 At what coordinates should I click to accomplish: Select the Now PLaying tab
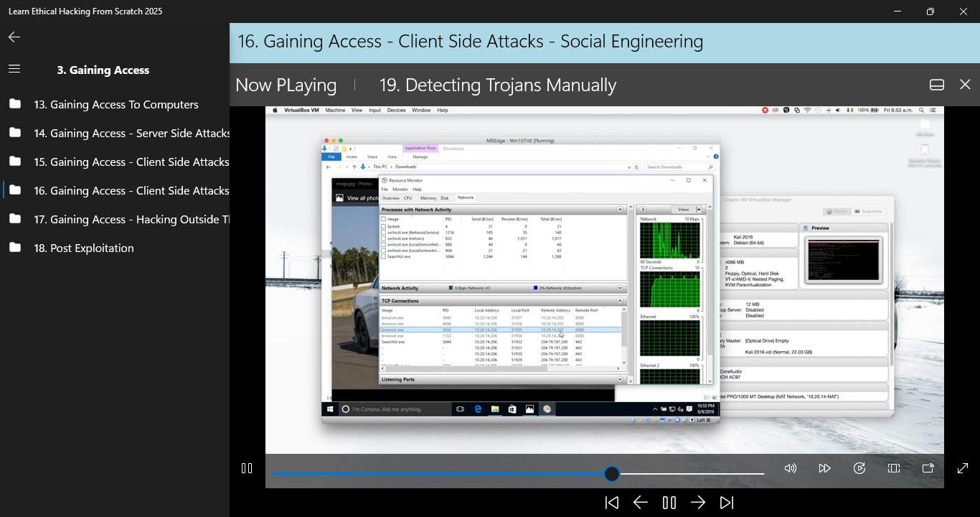(x=286, y=84)
